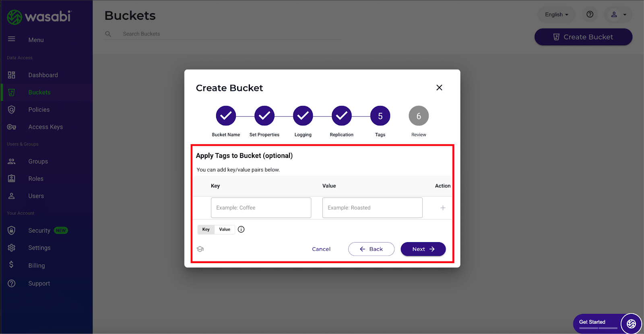
Task: Click the Value tag input field
Action: tap(372, 207)
